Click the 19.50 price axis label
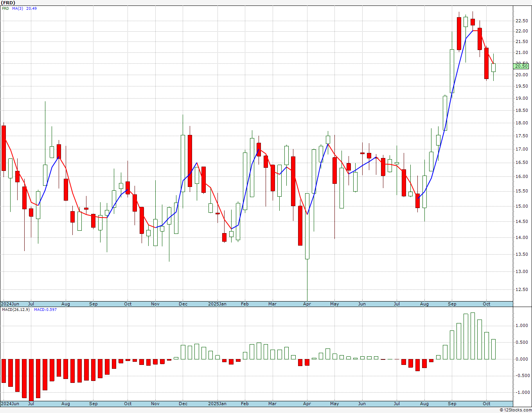 [521, 86]
